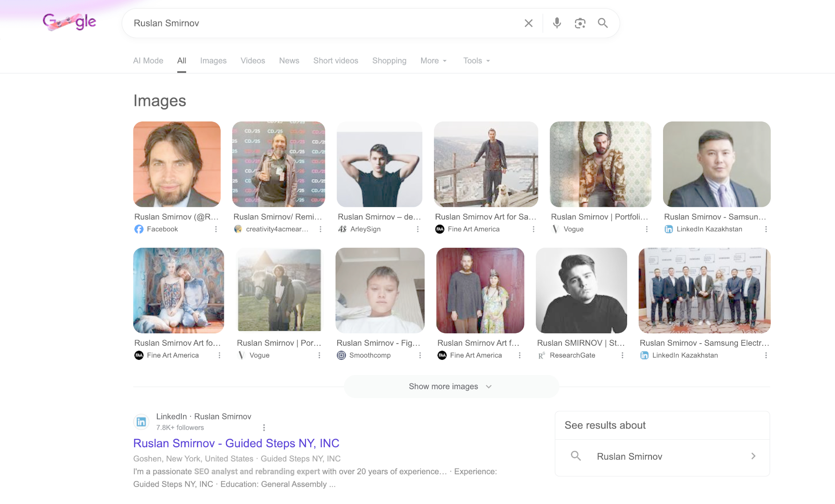Start voice search with the microphone icon

pos(557,23)
